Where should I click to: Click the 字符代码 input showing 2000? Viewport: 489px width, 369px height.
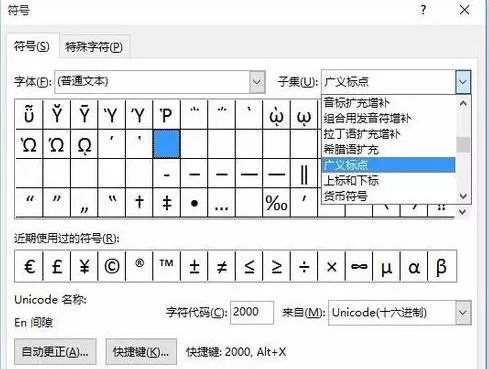point(252,312)
